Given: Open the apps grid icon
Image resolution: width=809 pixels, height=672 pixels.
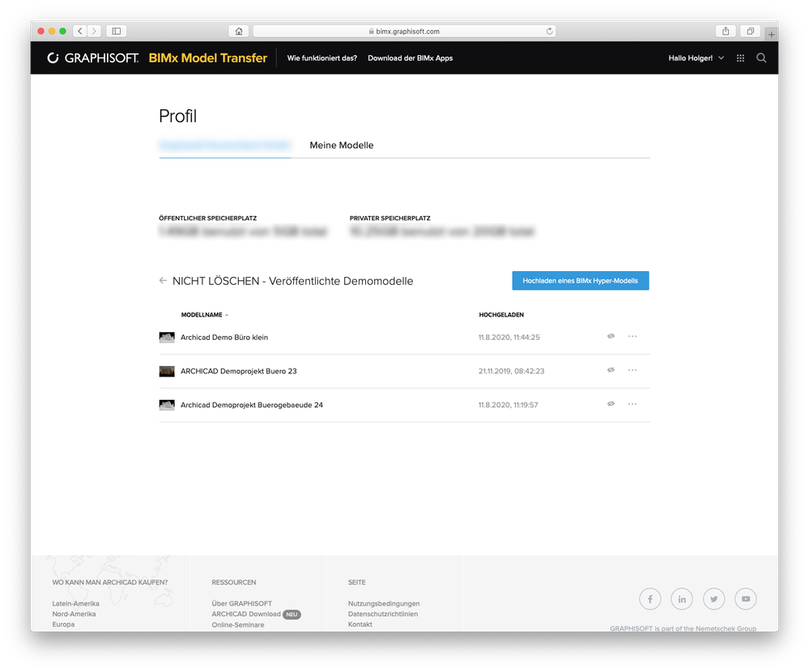Looking at the screenshot, I should pos(740,58).
